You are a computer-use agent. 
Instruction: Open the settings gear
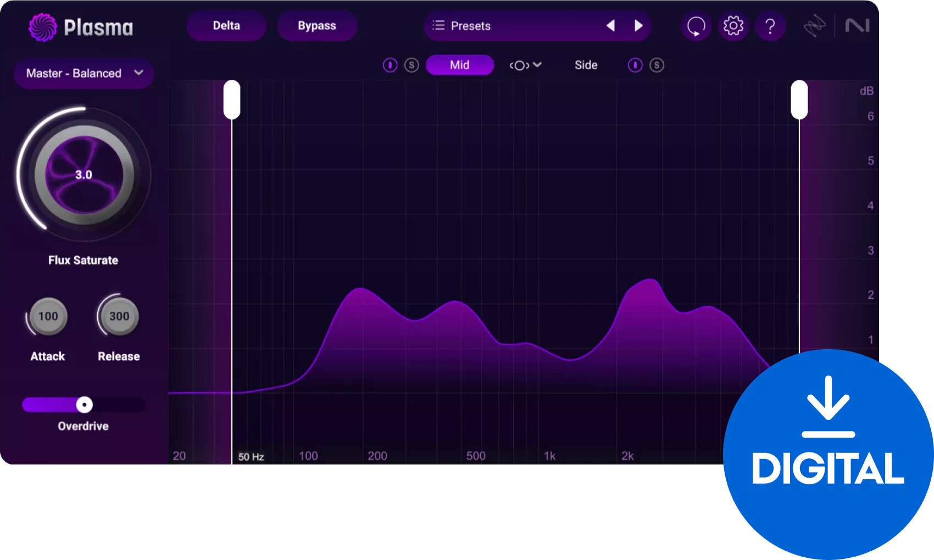point(733,25)
